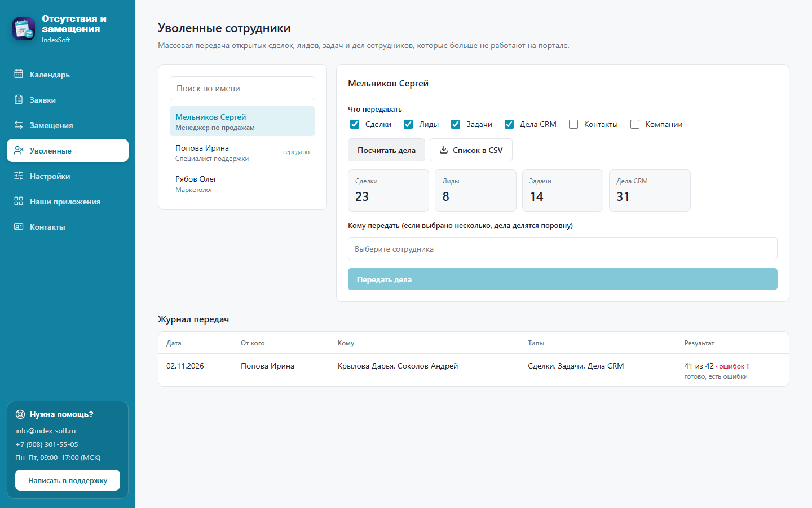Uncheck the Лиды checkbox
The image size is (812, 508).
click(408, 124)
